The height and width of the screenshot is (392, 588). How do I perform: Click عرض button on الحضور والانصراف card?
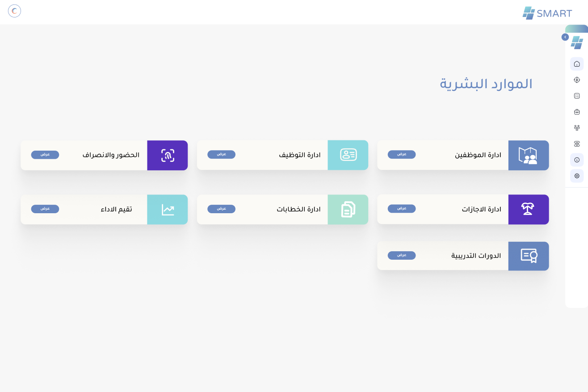(x=45, y=155)
